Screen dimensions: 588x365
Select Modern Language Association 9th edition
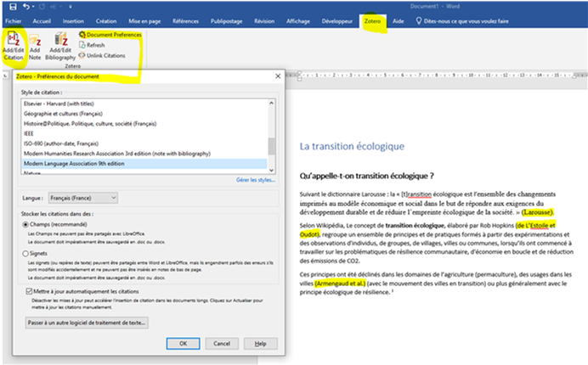pos(144,163)
